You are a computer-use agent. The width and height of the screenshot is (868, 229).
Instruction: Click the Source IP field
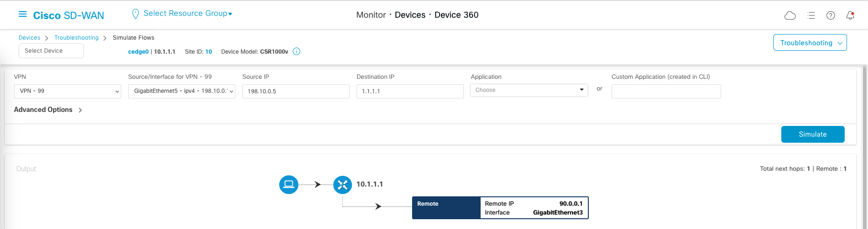[x=296, y=91]
